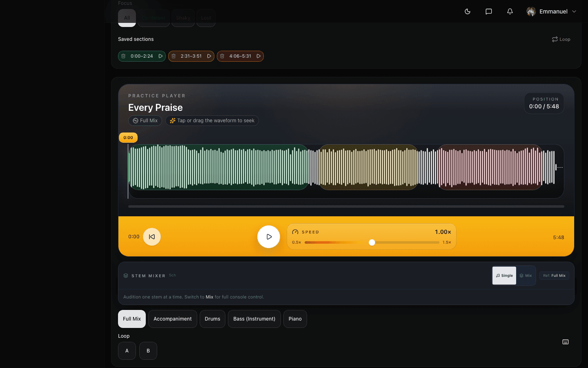Screen dimensions: 588x368
Task: Delete the 0:00–2:24 saved section
Action: (123, 56)
